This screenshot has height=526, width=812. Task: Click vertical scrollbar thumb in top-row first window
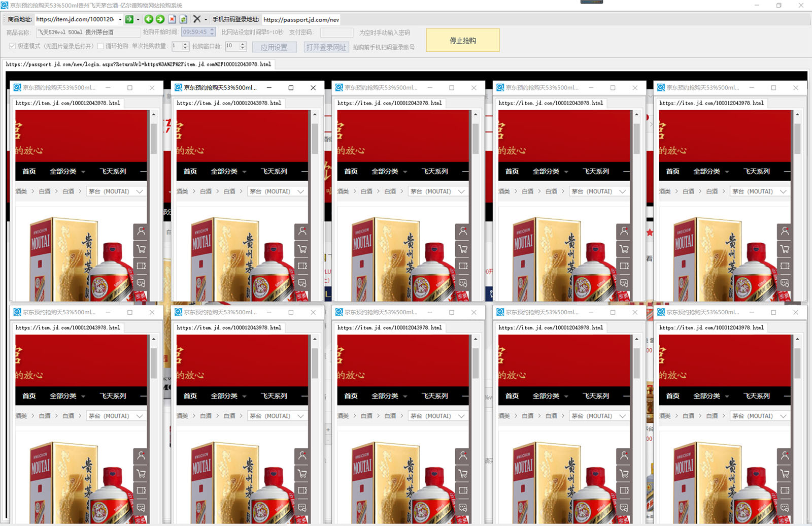coord(154,138)
